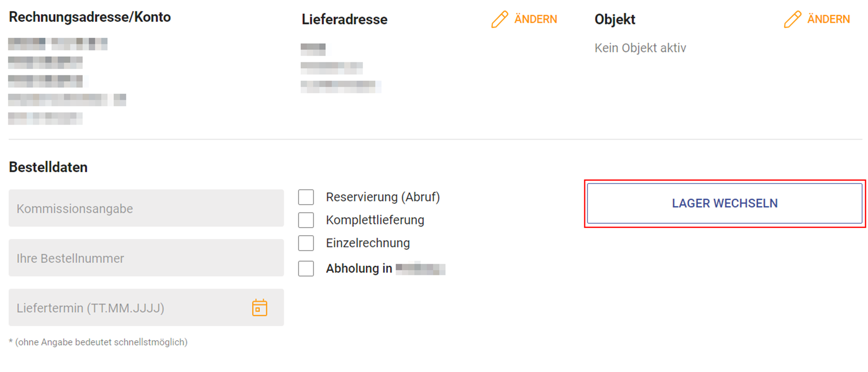The image size is (868, 372).
Task: Focus the Kommissionsangabe input field
Action: coord(146,208)
